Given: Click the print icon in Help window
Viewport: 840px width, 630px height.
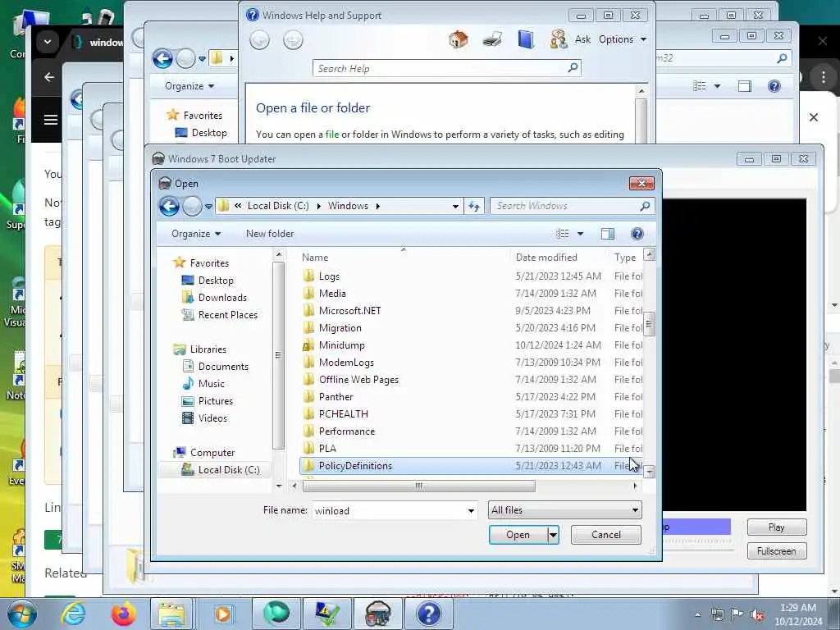Looking at the screenshot, I should (x=492, y=39).
